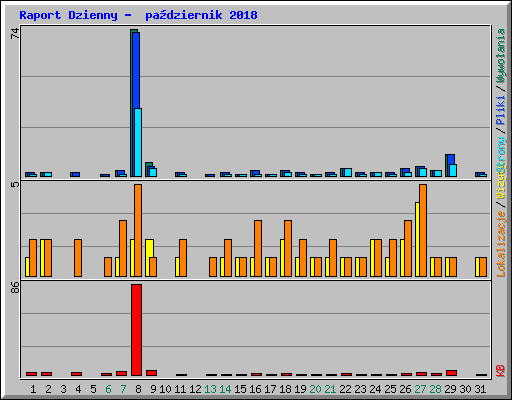Screen dimensions: 512x400
Task: Click the red 'KB' legend label
Action: 500,371
